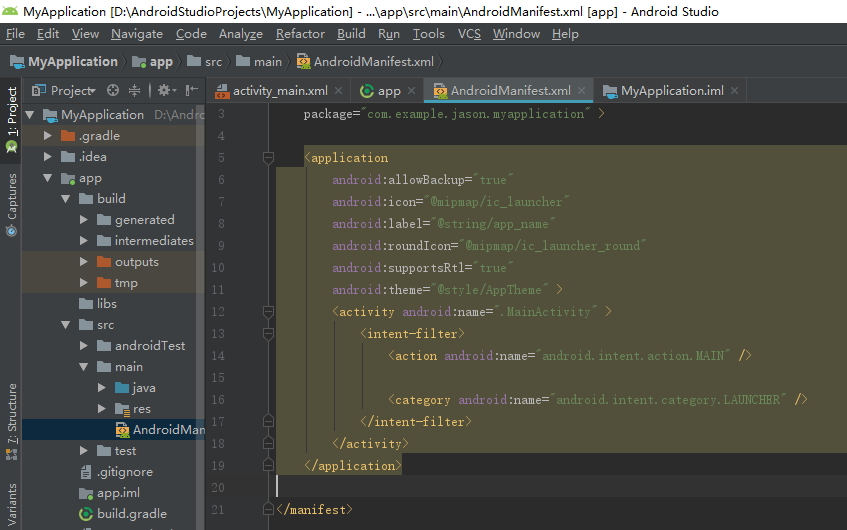Open the 7: Structure side tool window
Screen dimensions: 847x530
point(11,421)
